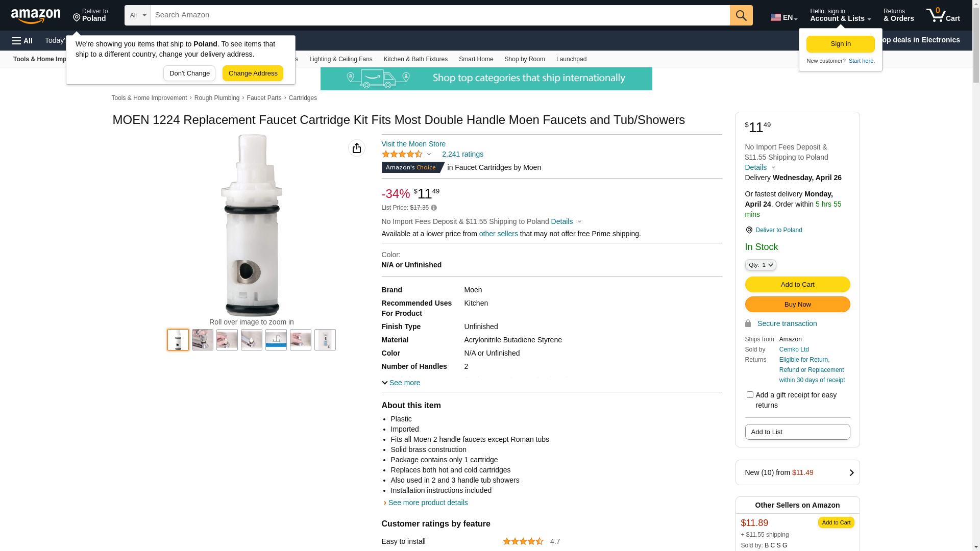Open the shopping cart
The image size is (980, 551).
pos(943,15)
